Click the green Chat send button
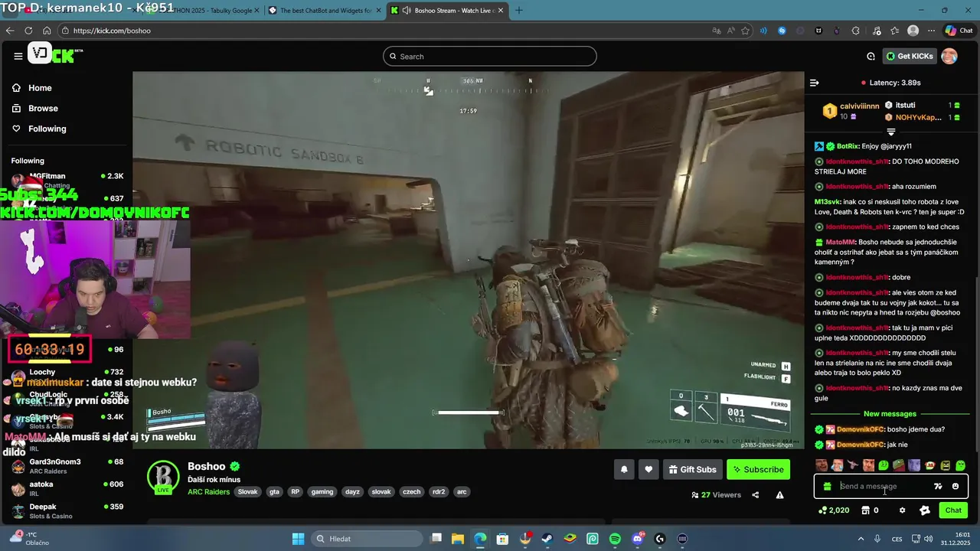Screen dimensions: 980x551 tap(953, 510)
